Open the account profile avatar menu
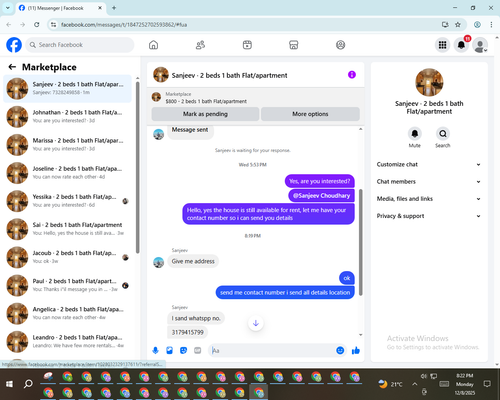500x400 pixels. tap(480, 45)
